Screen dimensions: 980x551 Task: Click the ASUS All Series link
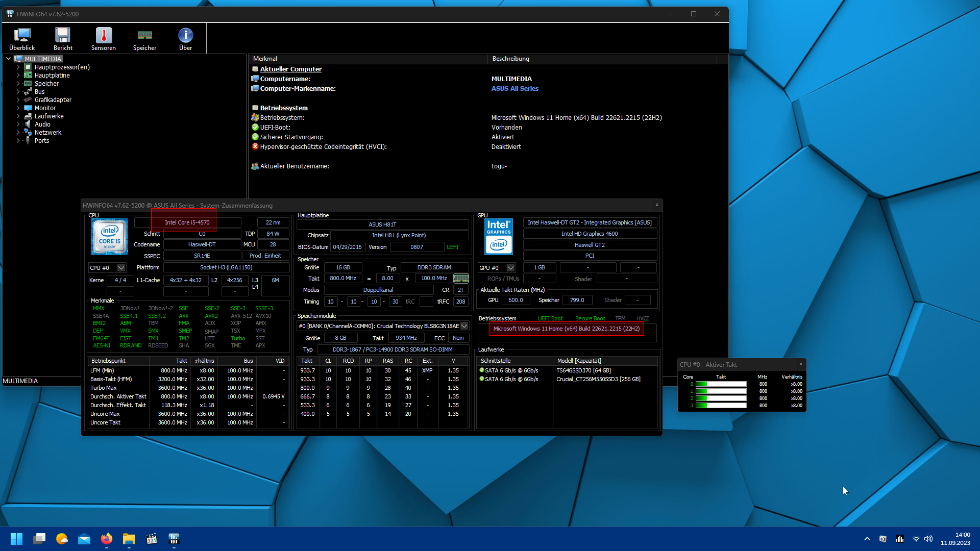tap(514, 89)
